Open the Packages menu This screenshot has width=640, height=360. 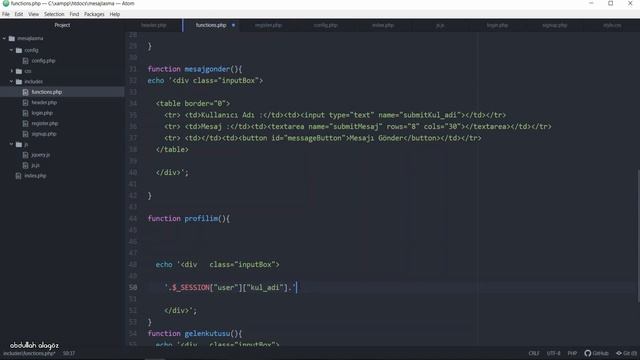[x=94, y=14]
